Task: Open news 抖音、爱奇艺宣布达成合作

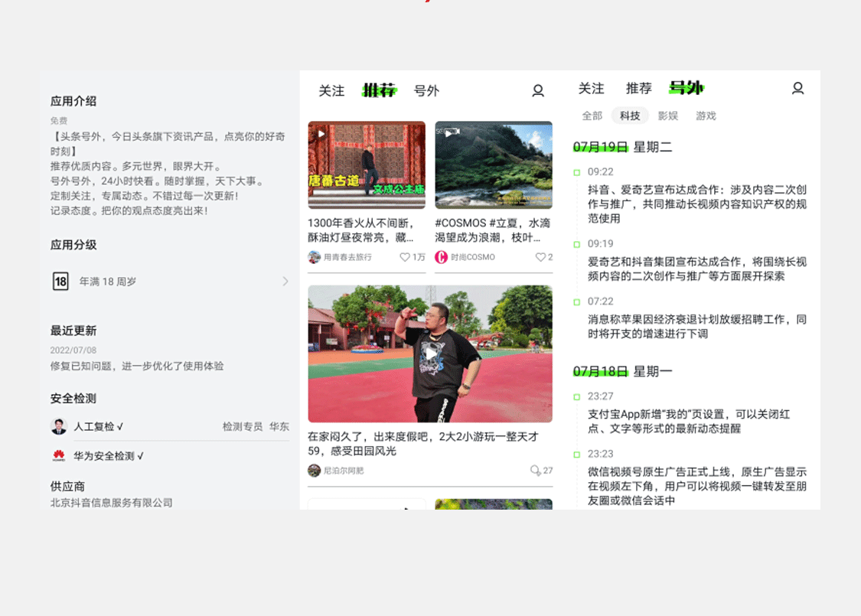Action: point(696,204)
